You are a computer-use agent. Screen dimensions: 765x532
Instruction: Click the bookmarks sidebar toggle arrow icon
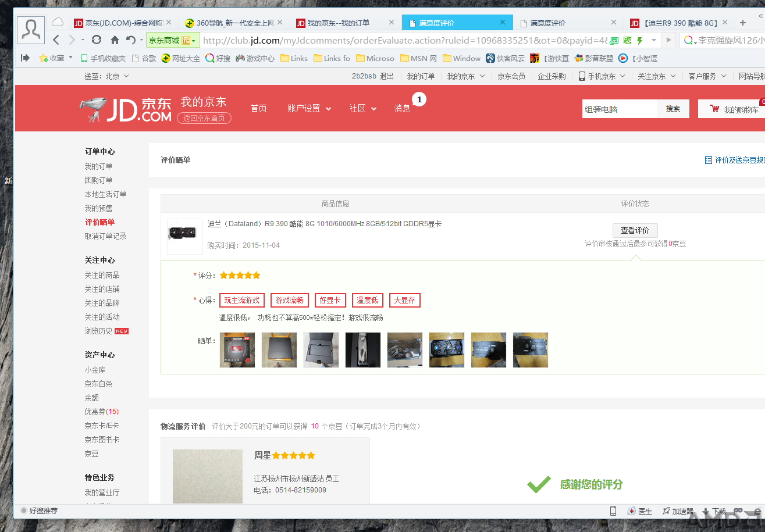(25, 58)
